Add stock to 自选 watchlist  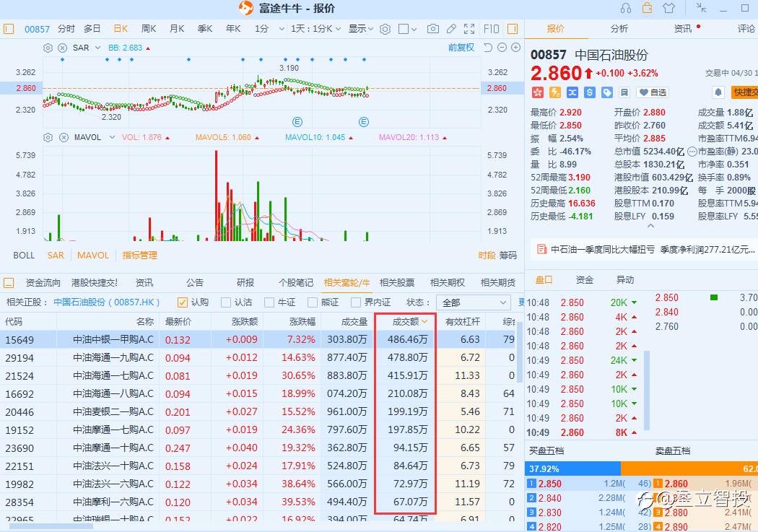pos(652,92)
